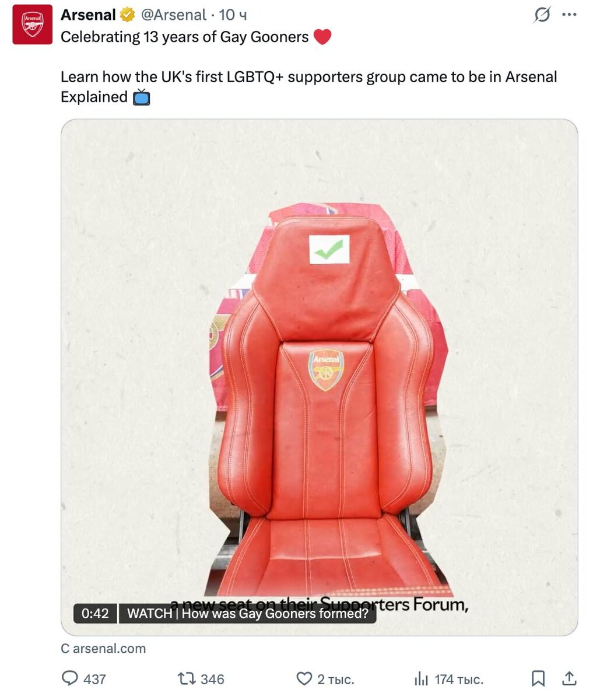The width and height of the screenshot is (593, 700).
Task: Like the post via heart icon
Action: coord(304,678)
